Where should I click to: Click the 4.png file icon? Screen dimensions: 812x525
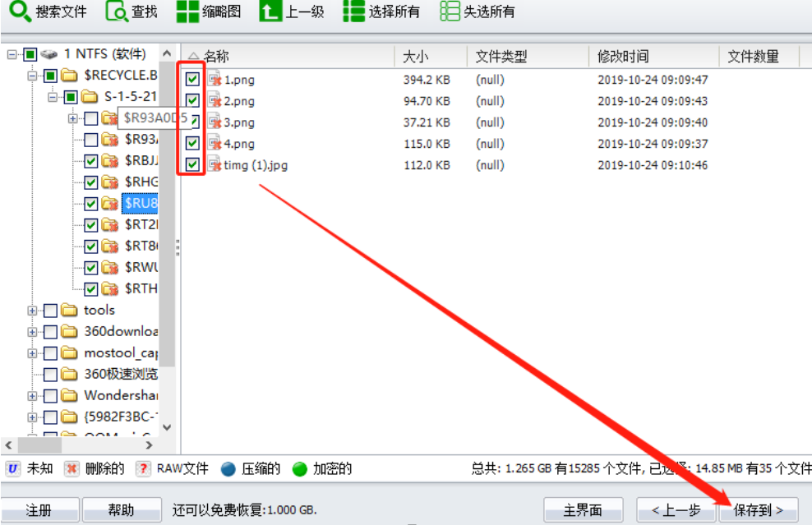coord(215,143)
